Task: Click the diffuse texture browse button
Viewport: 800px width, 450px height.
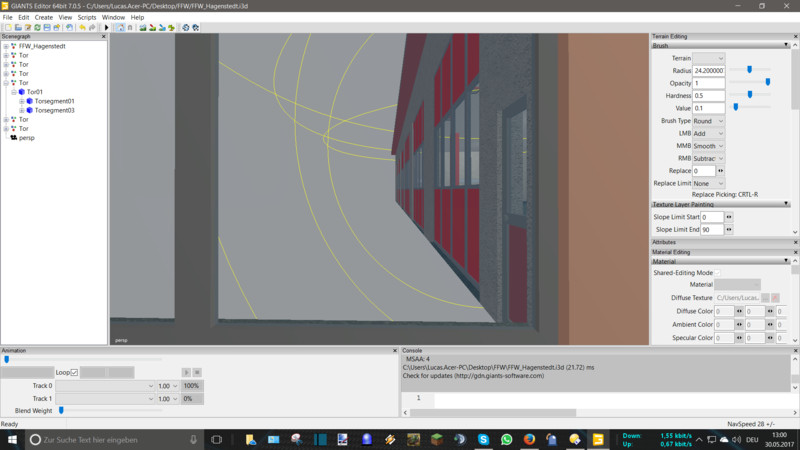Action: point(765,298)
